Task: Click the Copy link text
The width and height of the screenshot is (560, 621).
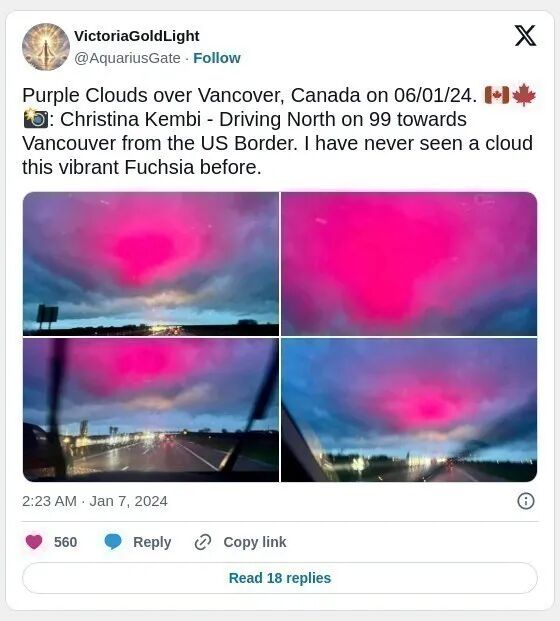Action: click(x=255, y=542)
